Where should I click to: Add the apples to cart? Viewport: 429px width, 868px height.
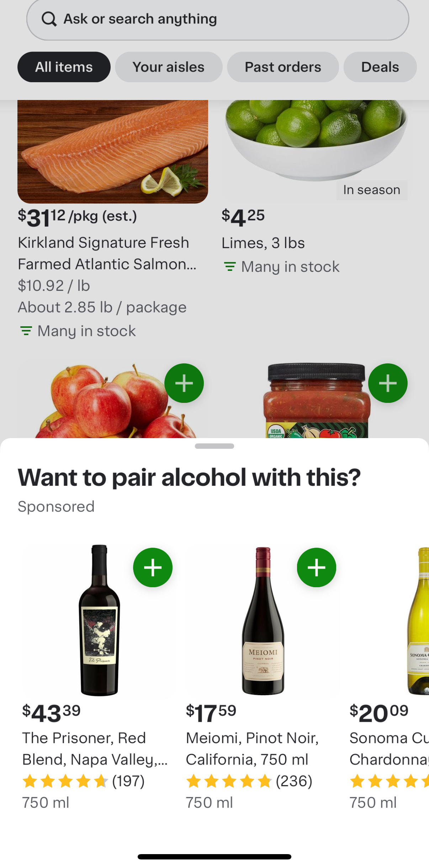point(184,383)
